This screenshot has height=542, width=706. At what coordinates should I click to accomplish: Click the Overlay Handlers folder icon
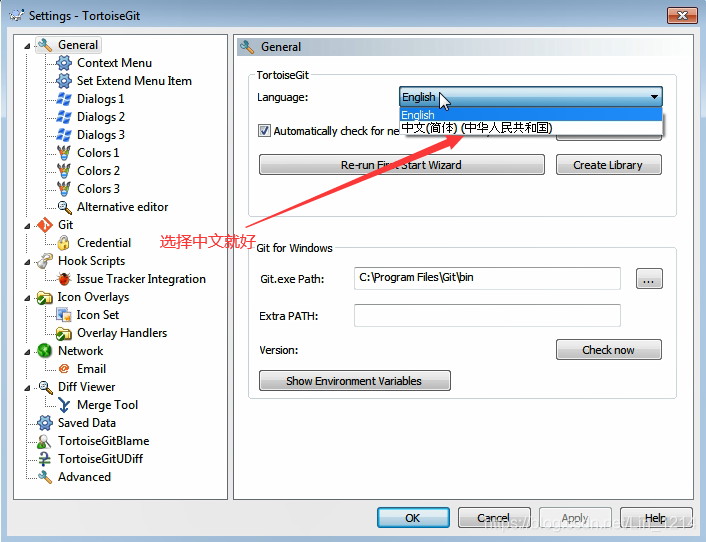[x=64, y=333]
